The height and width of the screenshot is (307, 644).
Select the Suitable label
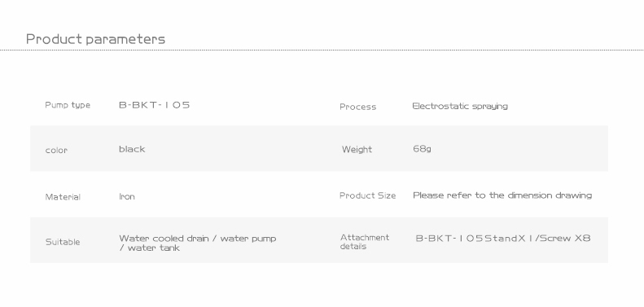(63, 242)
